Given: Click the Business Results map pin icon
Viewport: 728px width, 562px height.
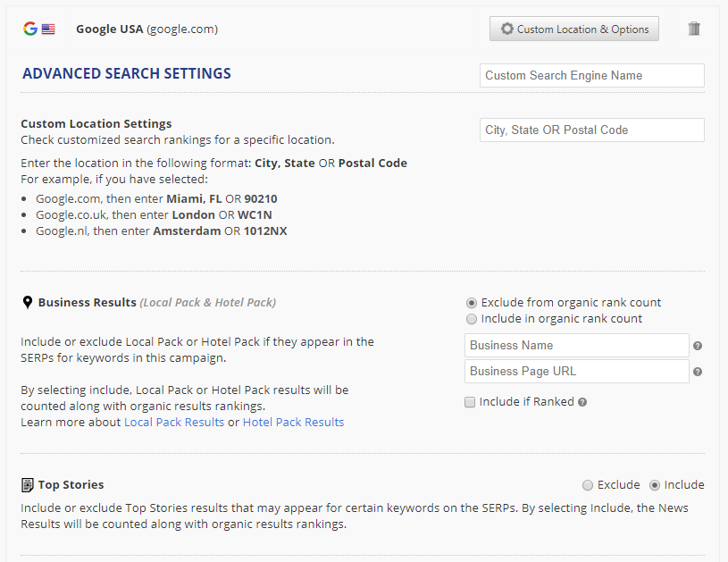Looking at the screenshot, I should (27, 303).
